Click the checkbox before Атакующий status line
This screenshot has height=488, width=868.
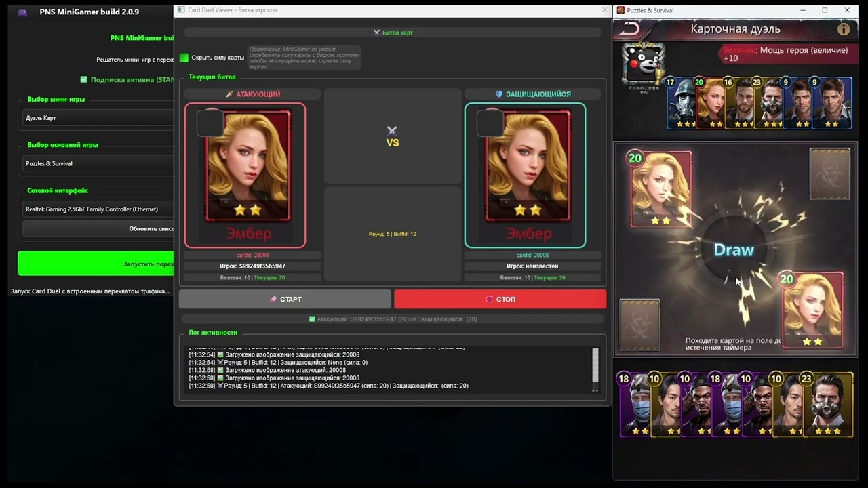(x=312, y=319)
